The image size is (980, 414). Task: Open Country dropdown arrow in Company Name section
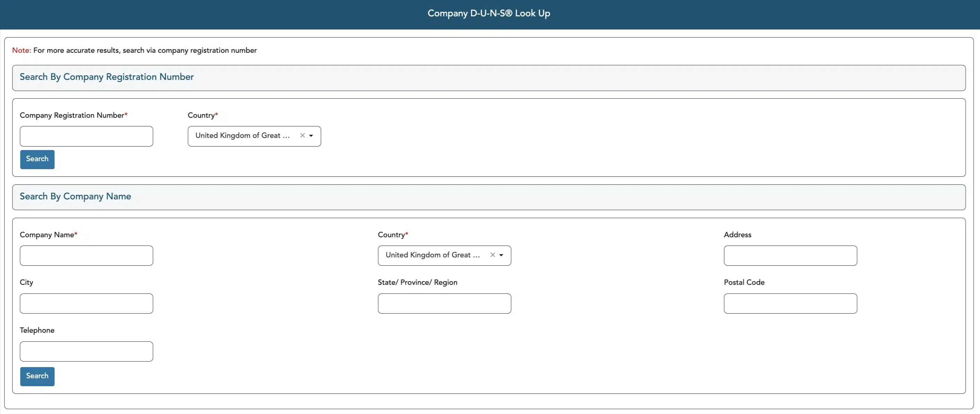pyautogui.click(x=501, y=256)
